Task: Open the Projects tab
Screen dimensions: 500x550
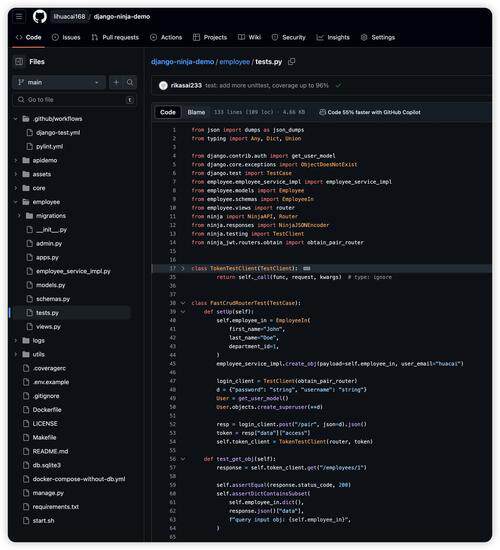Action: (x=210, y=38)
